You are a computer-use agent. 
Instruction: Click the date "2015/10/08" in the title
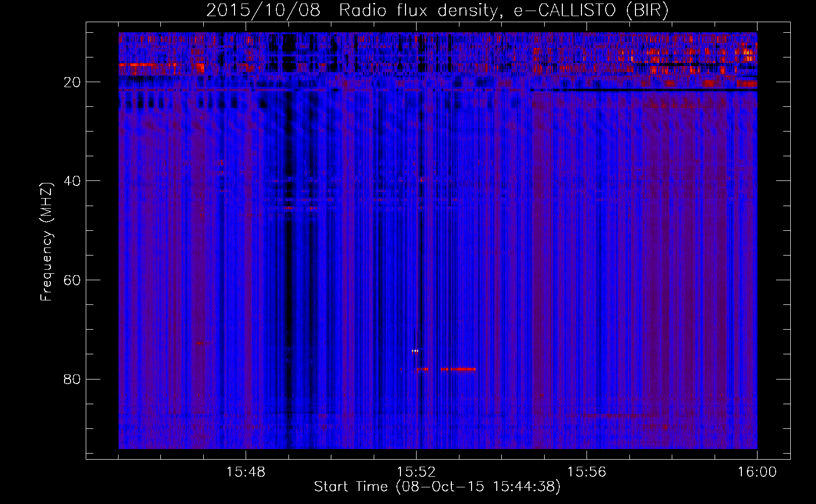click(x=263, y=11)
